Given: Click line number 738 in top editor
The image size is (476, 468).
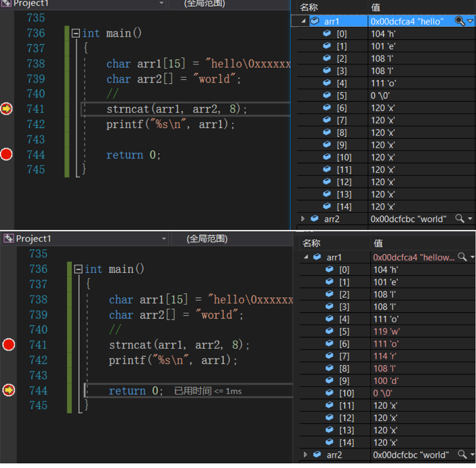Looking at the screenshot, I should (x=36, y=63).
